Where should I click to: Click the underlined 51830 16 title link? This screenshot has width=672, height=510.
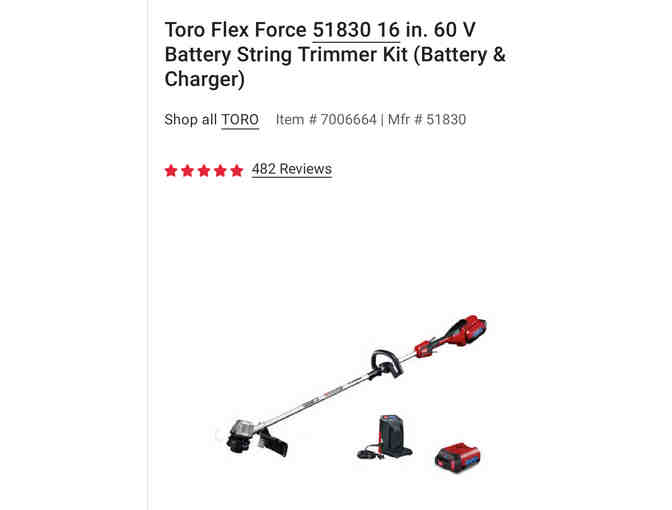pos(356,30)
